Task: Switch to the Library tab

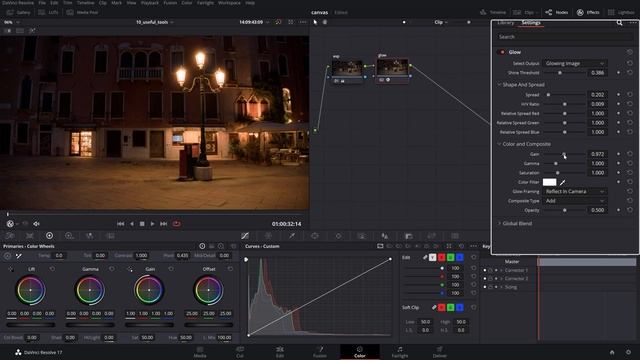Action: tap(505, 23)
